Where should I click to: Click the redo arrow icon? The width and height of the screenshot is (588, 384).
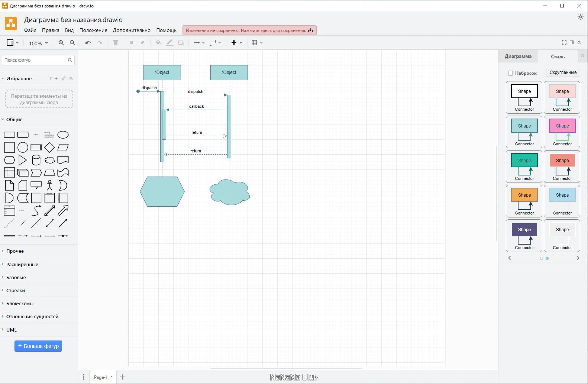click(x=100, y=43)
